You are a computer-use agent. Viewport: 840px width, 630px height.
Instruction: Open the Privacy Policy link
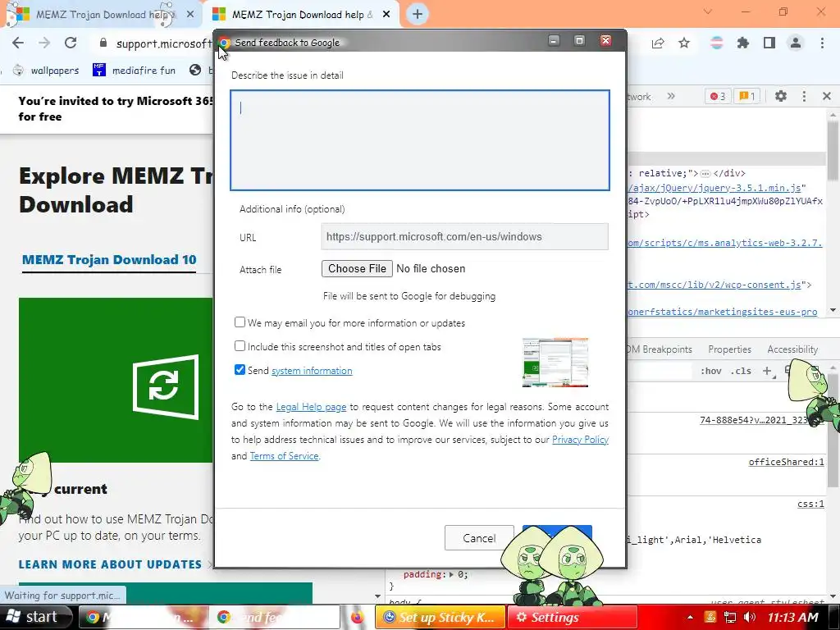click(580, 440)
